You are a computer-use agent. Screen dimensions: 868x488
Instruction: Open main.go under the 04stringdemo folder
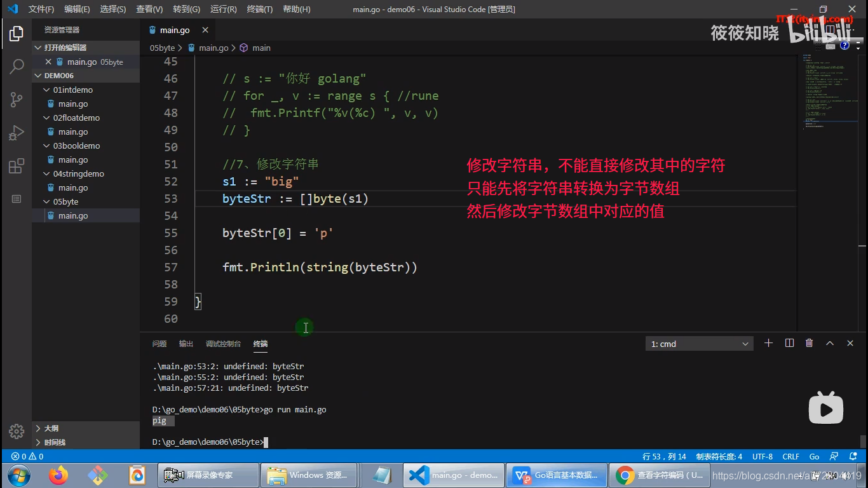pyautogui.click(x=86, y=187)
